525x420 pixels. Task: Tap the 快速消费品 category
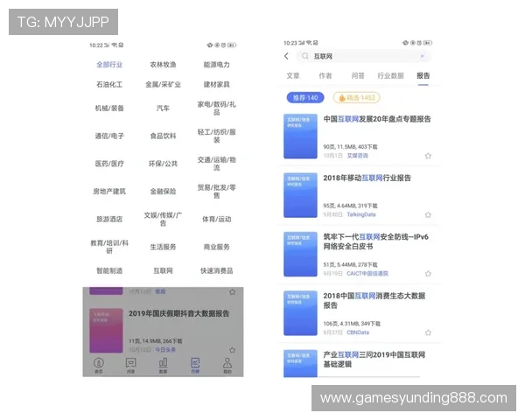point(217,271)
